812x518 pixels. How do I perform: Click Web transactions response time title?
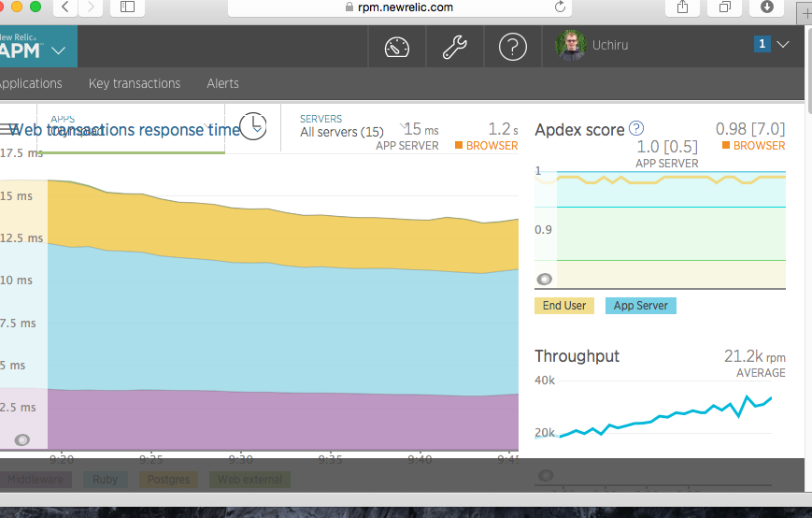(124, 129)
